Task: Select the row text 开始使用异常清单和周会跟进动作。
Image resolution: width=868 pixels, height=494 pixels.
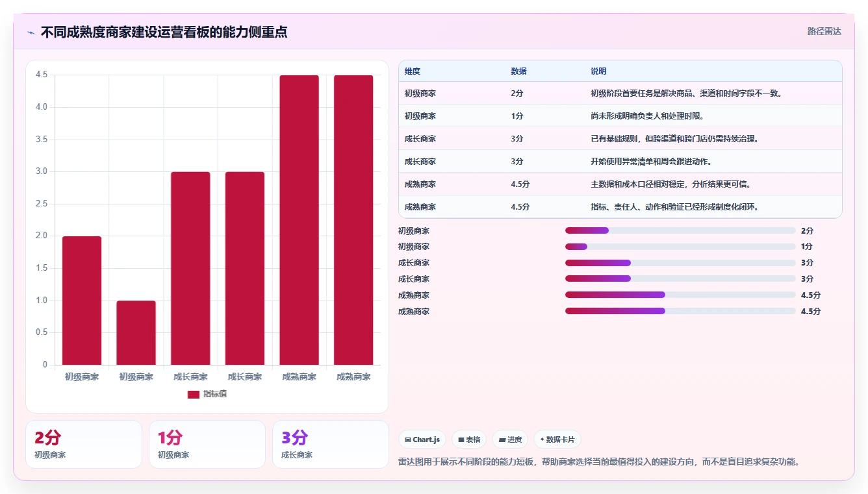Action: coord(651,162)
